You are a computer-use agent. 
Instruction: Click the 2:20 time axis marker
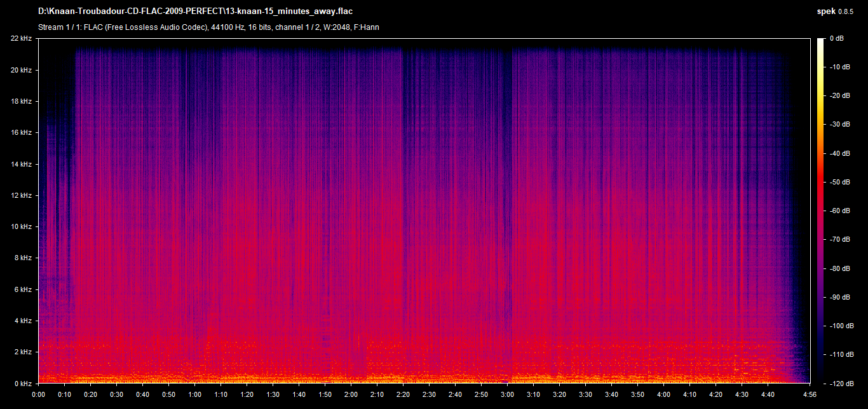point(403,394)
